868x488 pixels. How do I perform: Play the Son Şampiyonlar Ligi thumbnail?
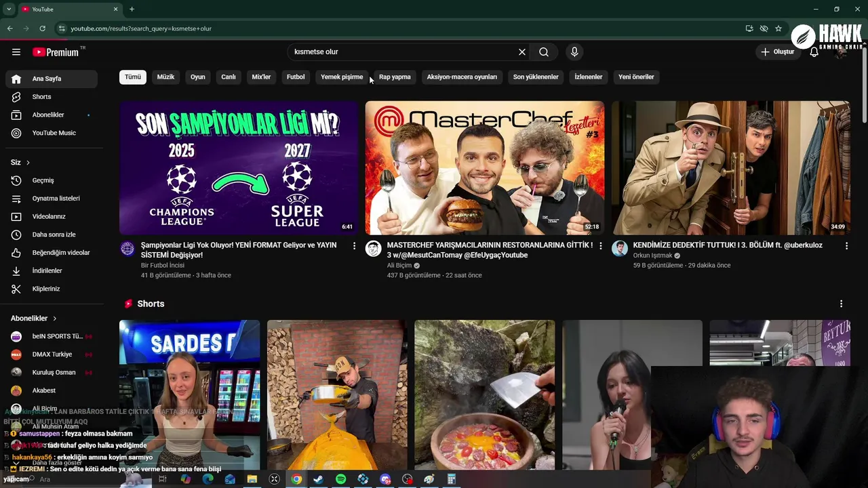[239, 168]
